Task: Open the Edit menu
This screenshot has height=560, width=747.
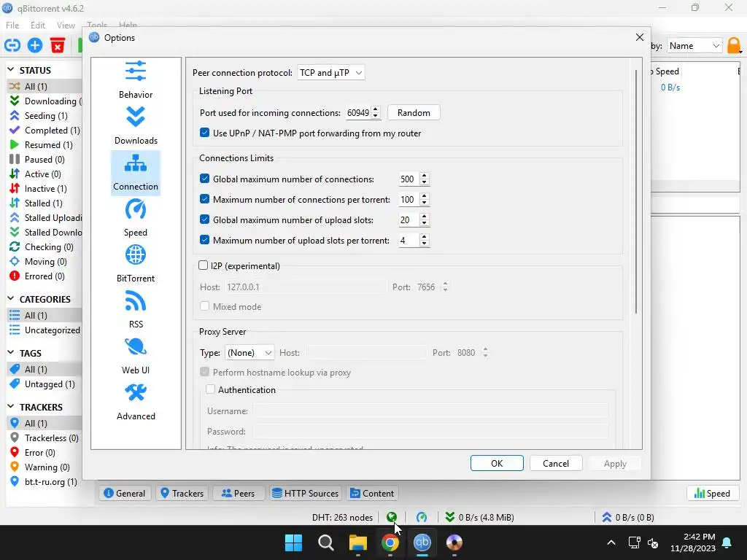Action: click(38, 26)
